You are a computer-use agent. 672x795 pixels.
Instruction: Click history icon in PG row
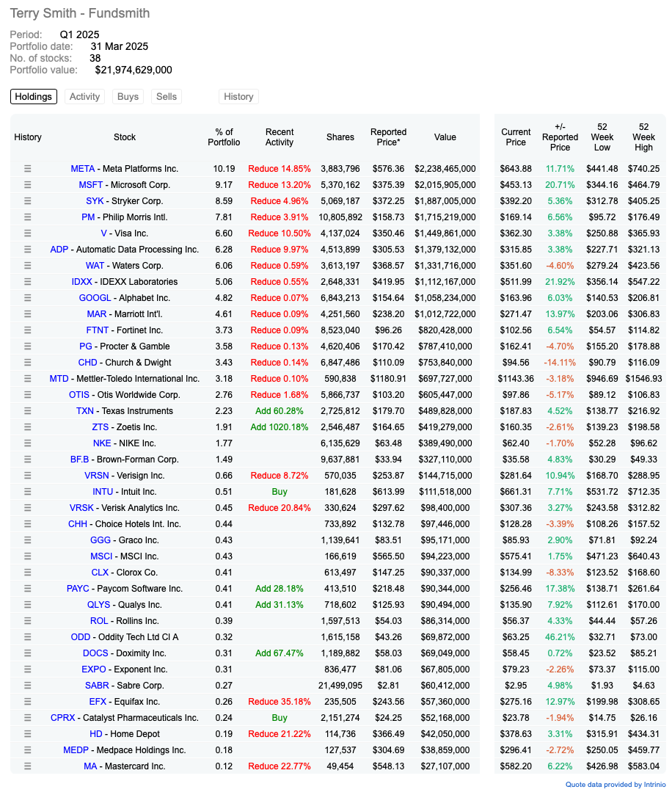coord(27,346)
